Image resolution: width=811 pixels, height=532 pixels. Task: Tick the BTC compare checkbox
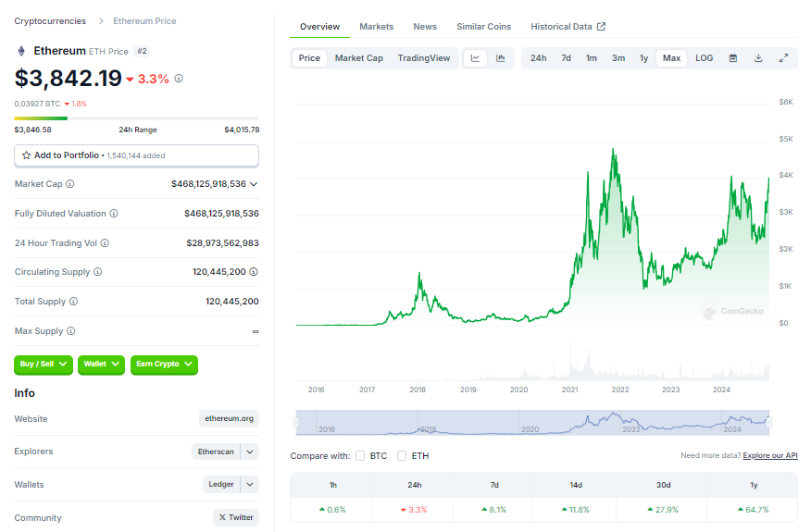360,455
